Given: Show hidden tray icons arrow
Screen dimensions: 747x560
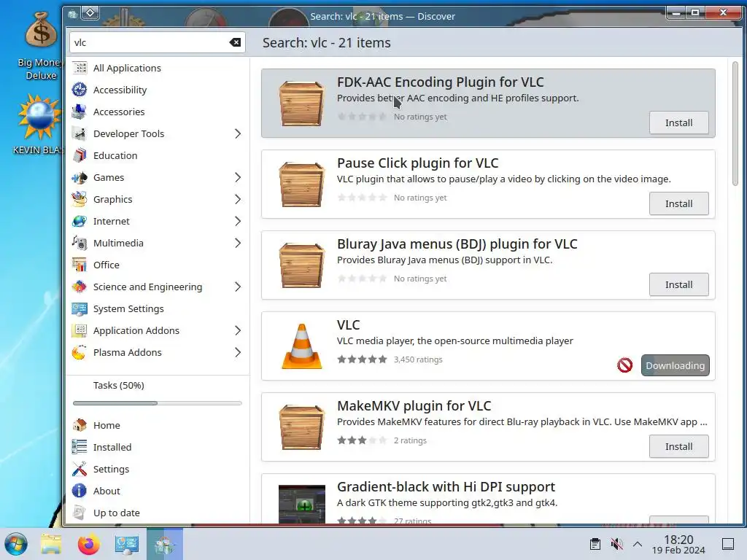Looking at the screenshot, I should coord(638,544).
